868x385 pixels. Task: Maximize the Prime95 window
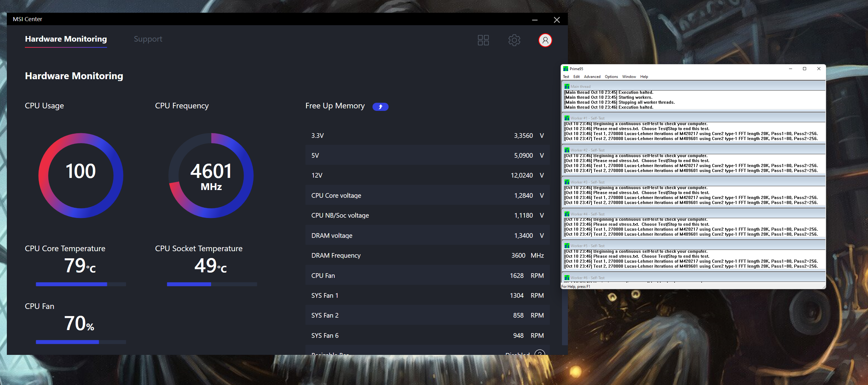[804, 69]
